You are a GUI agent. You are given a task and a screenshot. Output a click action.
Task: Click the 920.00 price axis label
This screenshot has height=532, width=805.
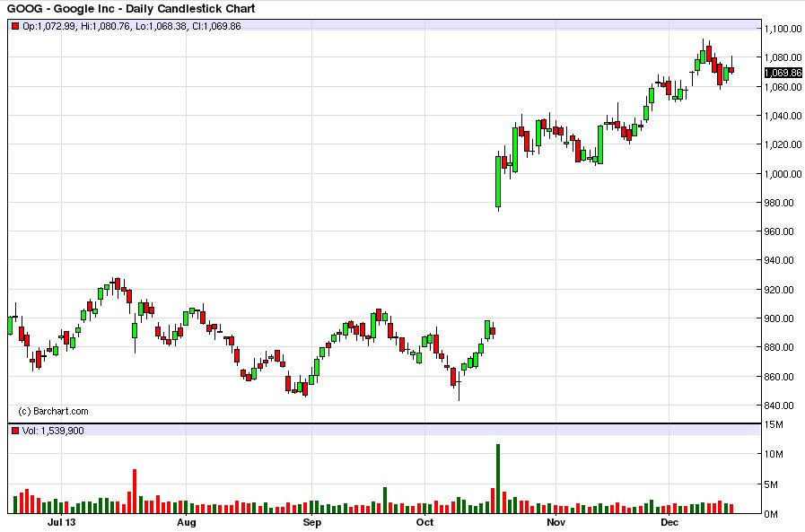pyautogui.click(x=779, y=290)
